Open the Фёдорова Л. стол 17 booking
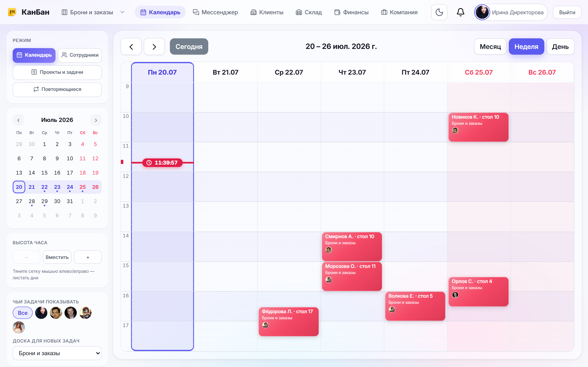Image resolution: width=588 pixels, height=367 pixels. (288, 322)
